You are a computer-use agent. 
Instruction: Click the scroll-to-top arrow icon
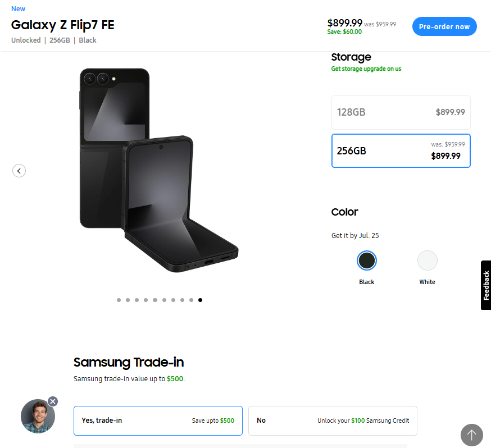[x=471, y=435]
